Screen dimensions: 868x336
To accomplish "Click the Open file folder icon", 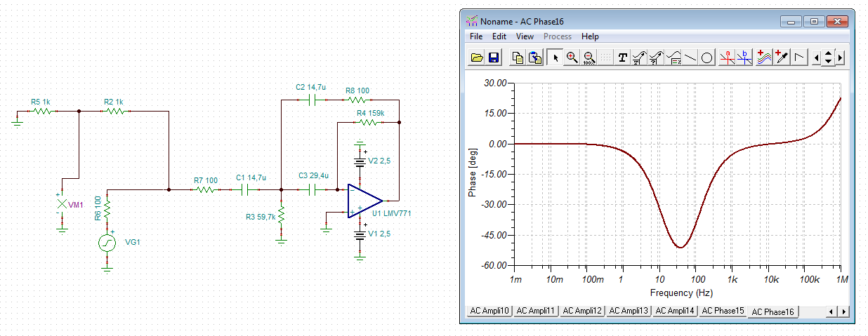I will [477, 58].
